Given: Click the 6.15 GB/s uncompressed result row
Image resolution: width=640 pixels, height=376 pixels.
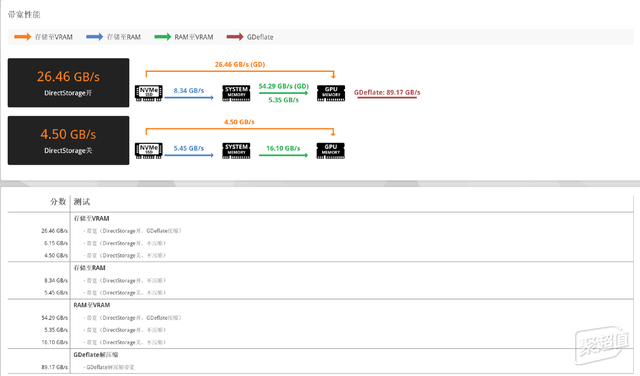Looking at the screenshot, I should point(320,243).
